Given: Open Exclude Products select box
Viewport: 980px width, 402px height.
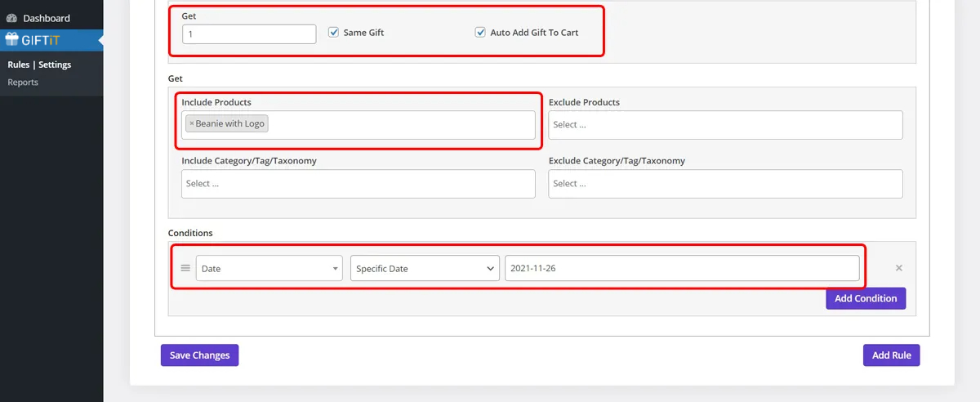Looking at the screenshot, I should (725, 125).
